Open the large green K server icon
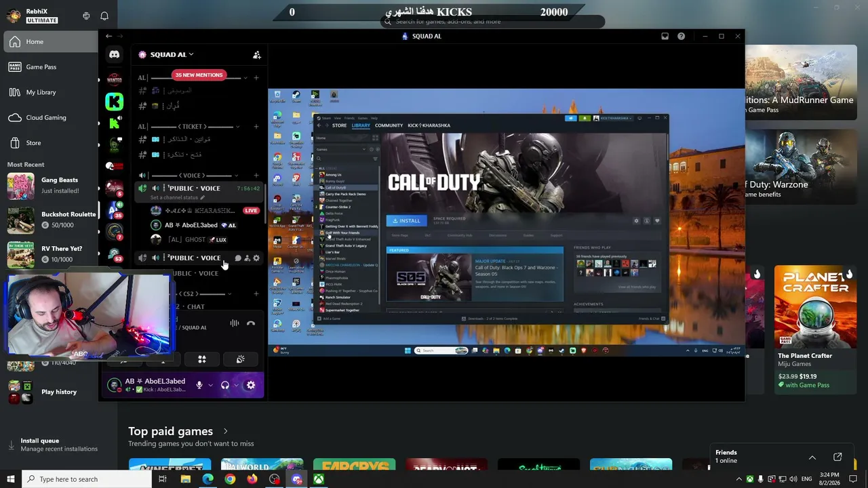The width and height of the screenshot is (868, 488). [x=114, y=102]
